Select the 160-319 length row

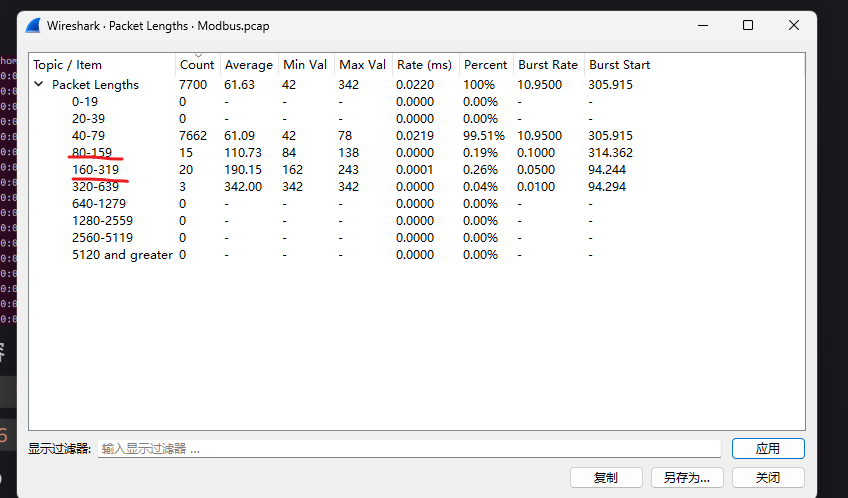416,170
